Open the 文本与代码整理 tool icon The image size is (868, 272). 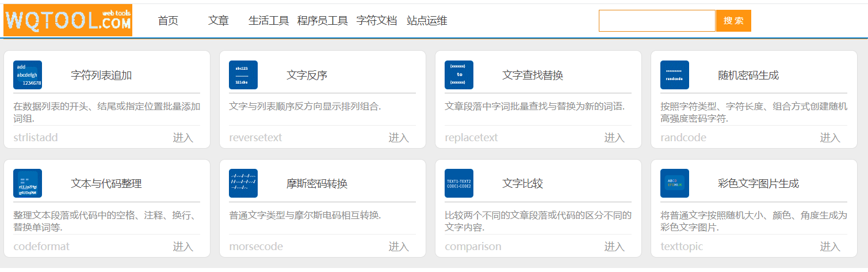click(28, 183)
